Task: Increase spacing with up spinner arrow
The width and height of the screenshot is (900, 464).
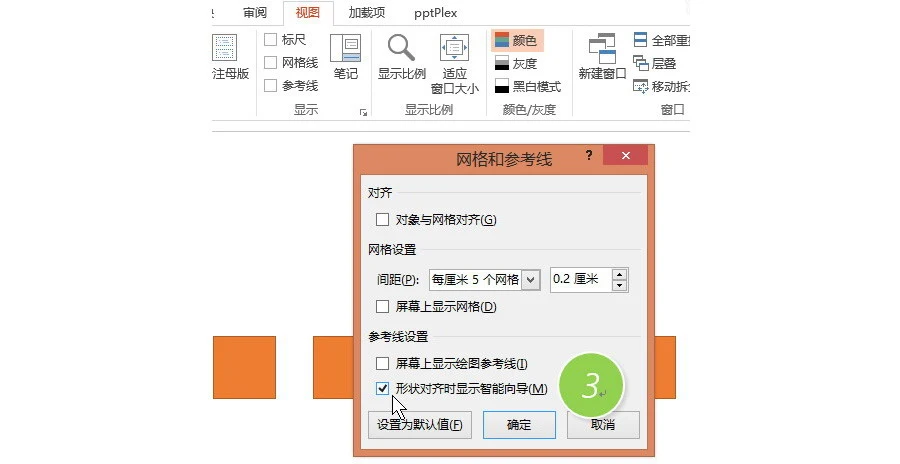Action: pyautogui.click(x=619, y=274)
